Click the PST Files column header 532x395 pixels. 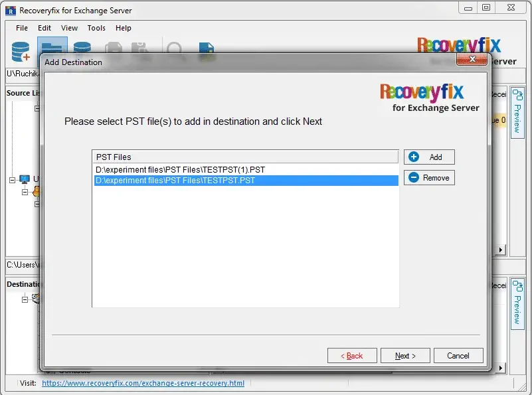point(245,157)
